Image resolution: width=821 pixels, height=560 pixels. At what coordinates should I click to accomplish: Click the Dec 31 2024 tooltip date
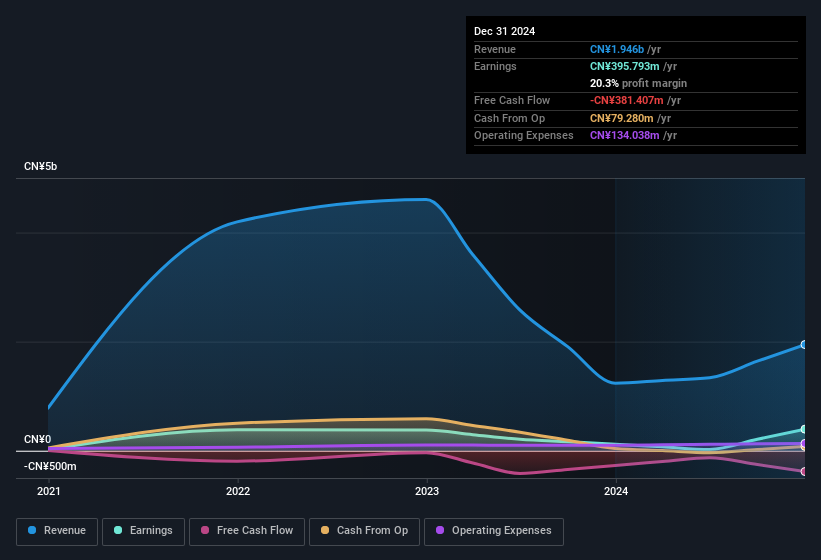[504, 31]
